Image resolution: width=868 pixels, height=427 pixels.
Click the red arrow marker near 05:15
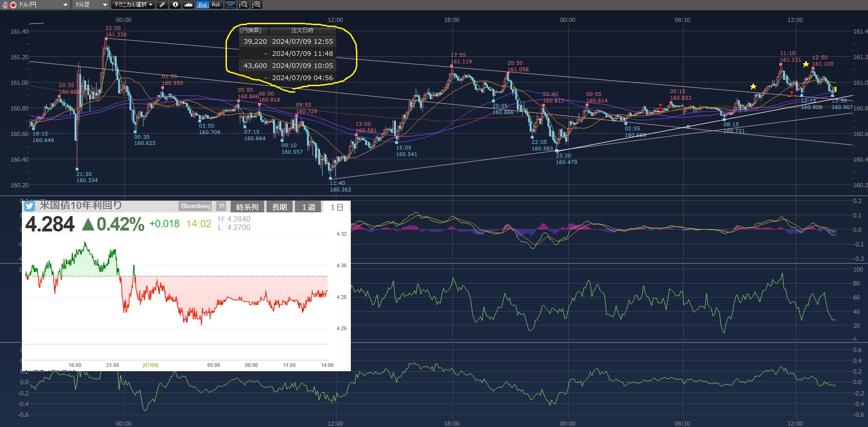coord(660,107)
